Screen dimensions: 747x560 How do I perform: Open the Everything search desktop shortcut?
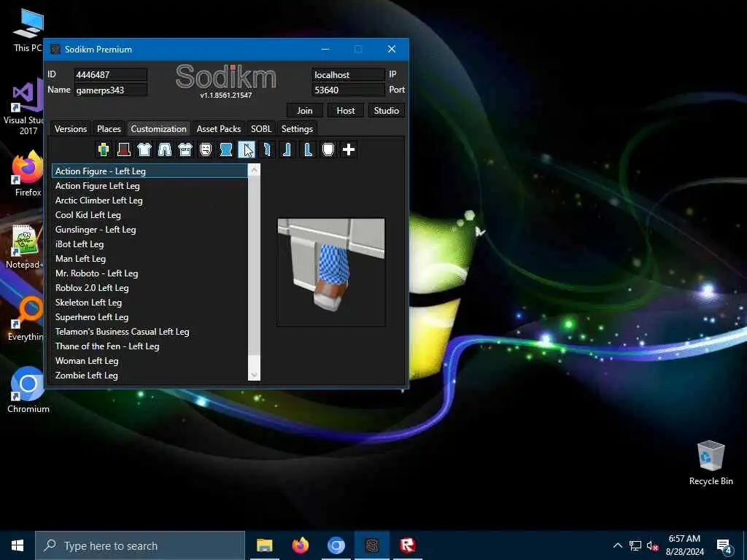(x=26, y=318)
